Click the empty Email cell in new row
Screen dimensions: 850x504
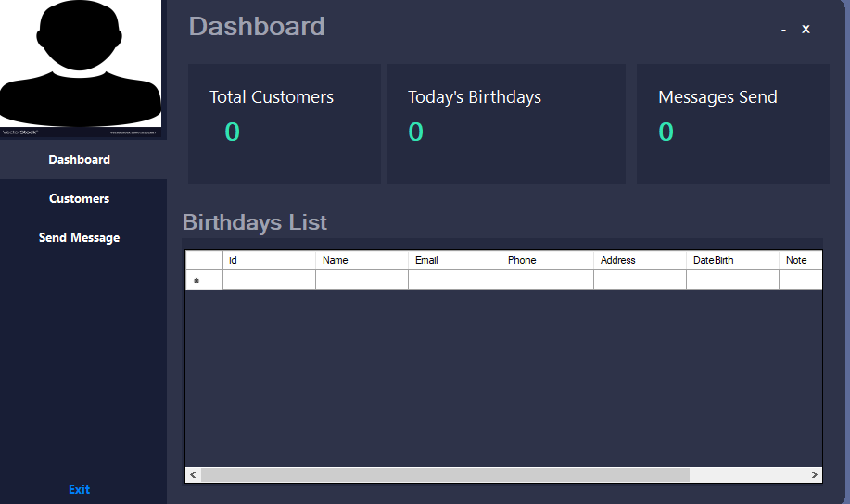coord(454,280)
